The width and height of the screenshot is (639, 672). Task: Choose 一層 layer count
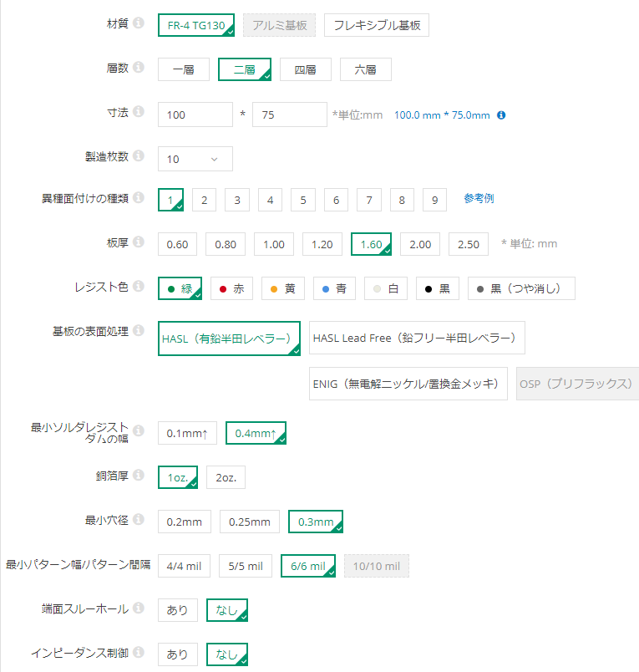click(183, 69)
